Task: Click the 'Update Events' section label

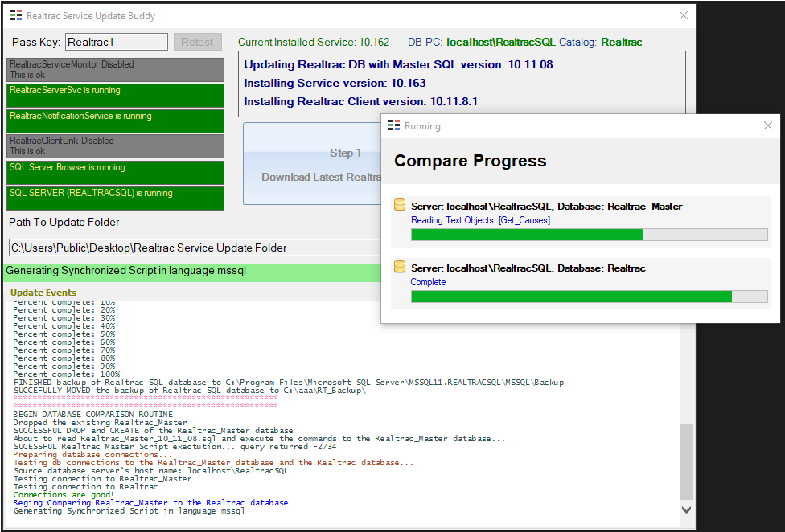Action: [43, 293]
